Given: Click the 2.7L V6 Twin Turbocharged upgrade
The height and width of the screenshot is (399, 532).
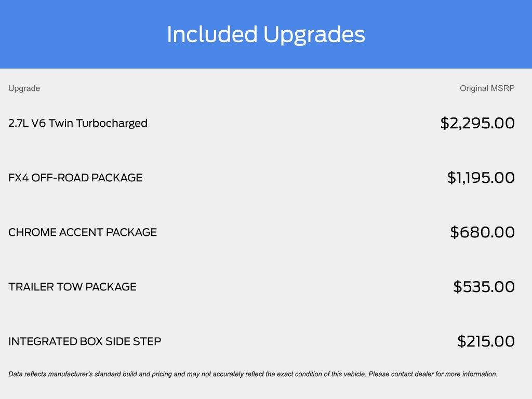Looking at the screenshot, I should 78,123.
